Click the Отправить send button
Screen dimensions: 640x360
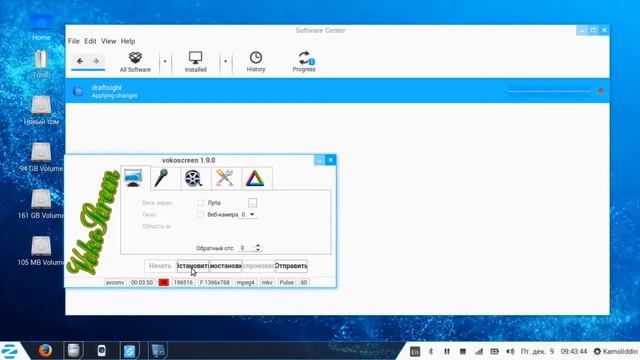291,266
